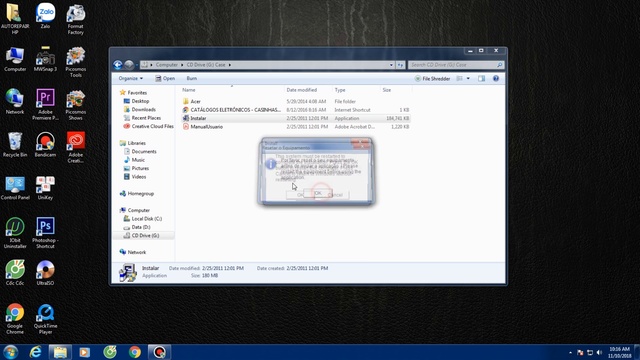Screen dimensions: 640x360
Task: Select Downloads under Favorites
Action: coord(140,109)
